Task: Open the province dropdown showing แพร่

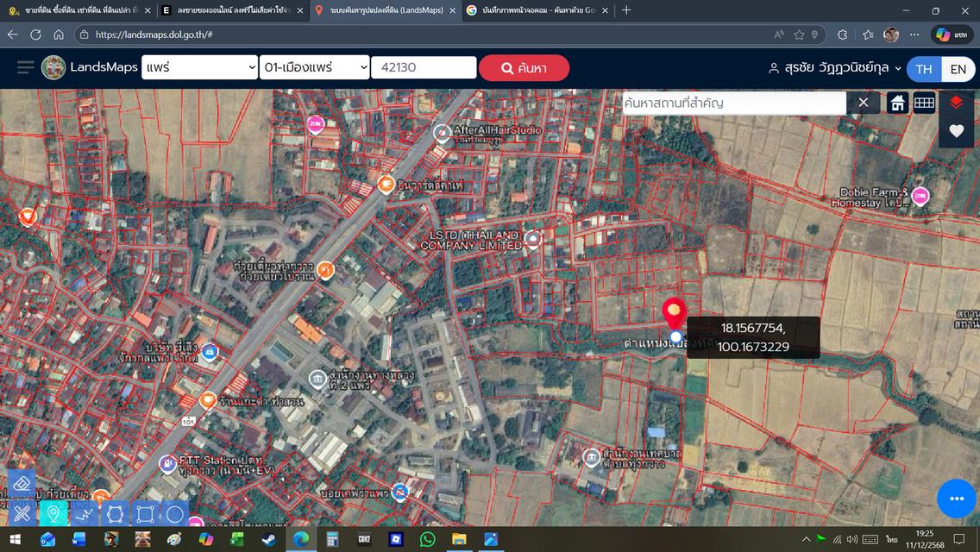Action: (x=199, y=67)
